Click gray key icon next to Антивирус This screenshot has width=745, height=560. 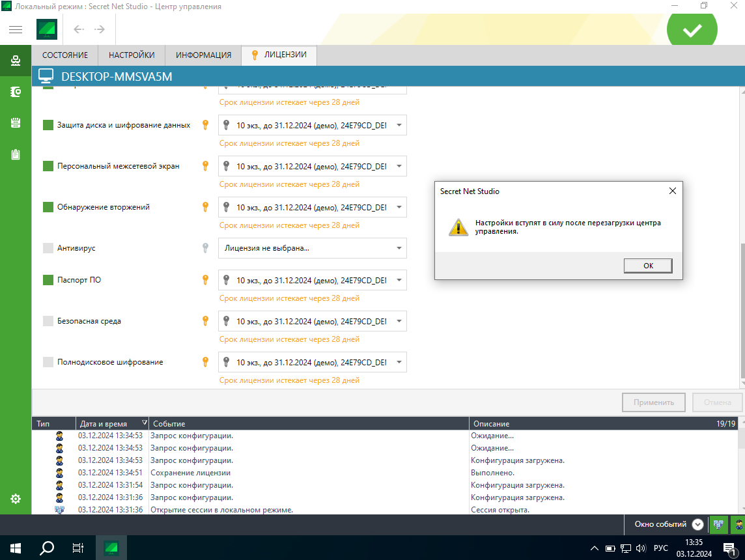(x=205, y=248)
